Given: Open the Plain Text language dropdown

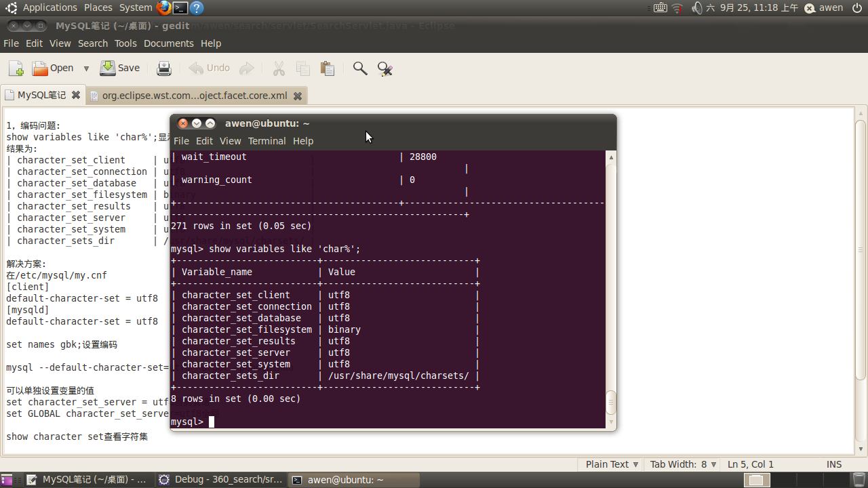Looking at the screenshot, I should click(612, 464).
